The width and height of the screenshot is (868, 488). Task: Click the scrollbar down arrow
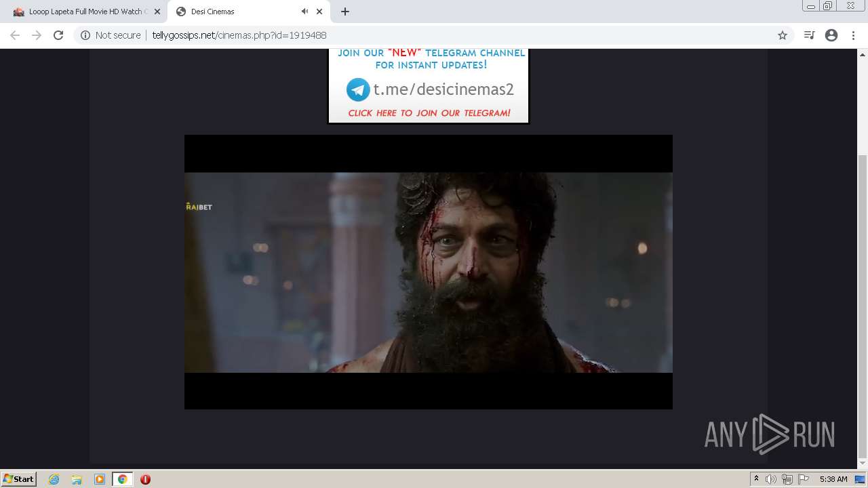pyautogui.click(x=863, y=464)
